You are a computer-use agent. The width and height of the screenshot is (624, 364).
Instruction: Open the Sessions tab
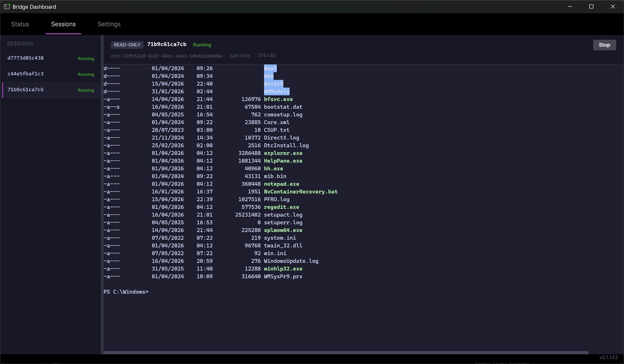pos(63,24)
